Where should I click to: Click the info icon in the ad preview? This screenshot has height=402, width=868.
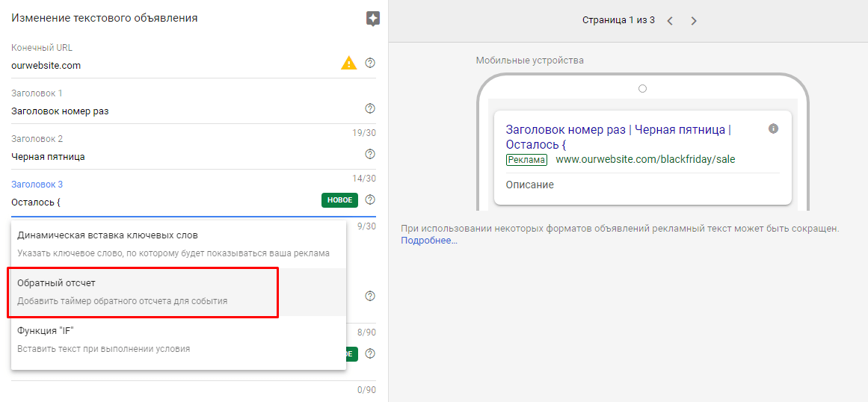click(773, 129)
